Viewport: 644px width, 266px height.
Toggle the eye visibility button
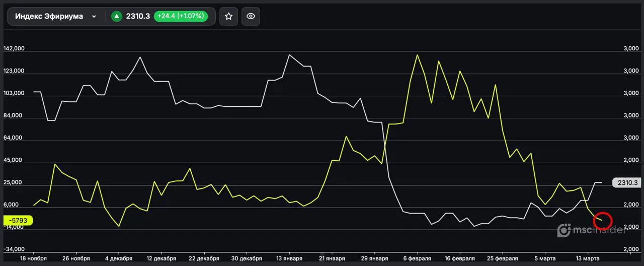click(x=251, y=16)
